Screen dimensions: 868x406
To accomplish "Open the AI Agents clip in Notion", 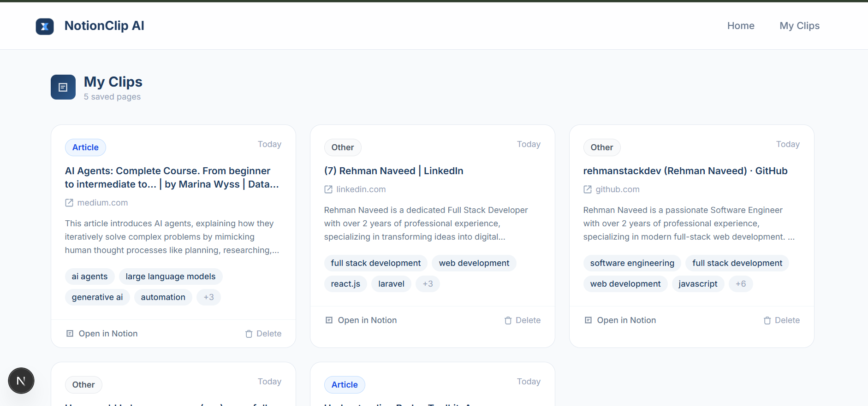I will (102, 334).
